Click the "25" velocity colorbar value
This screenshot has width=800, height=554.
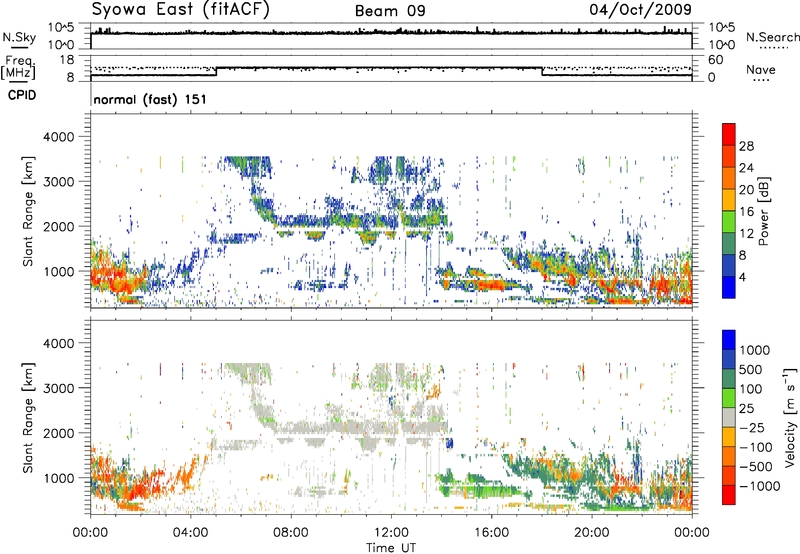[746, 409]
